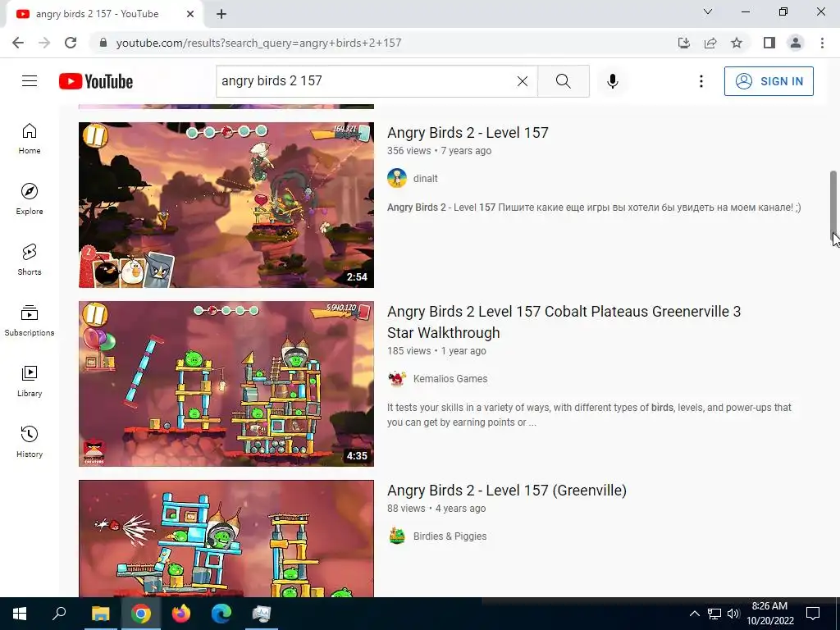
Task: Visit the Birdies & Piggies channel name
Action: tap(450, 536)
